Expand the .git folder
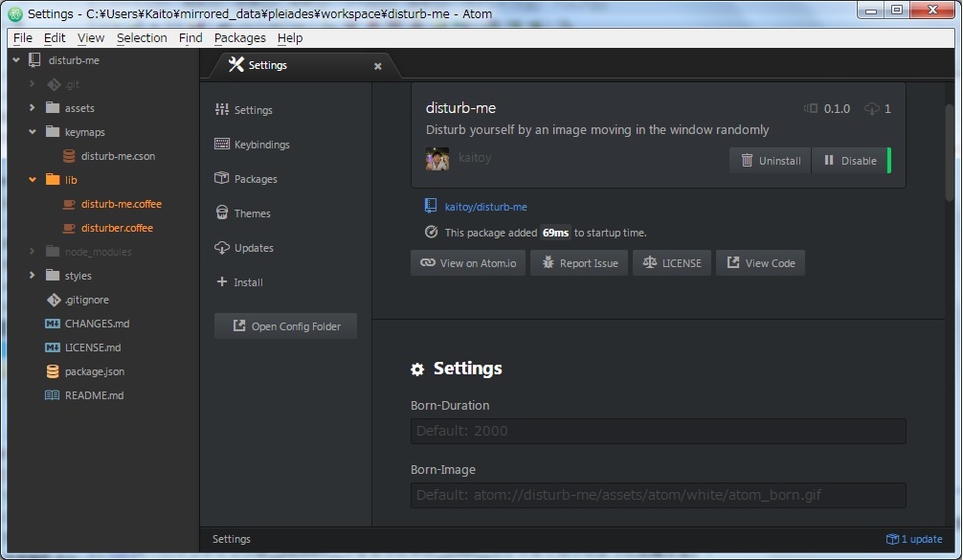 coord(32,84)
